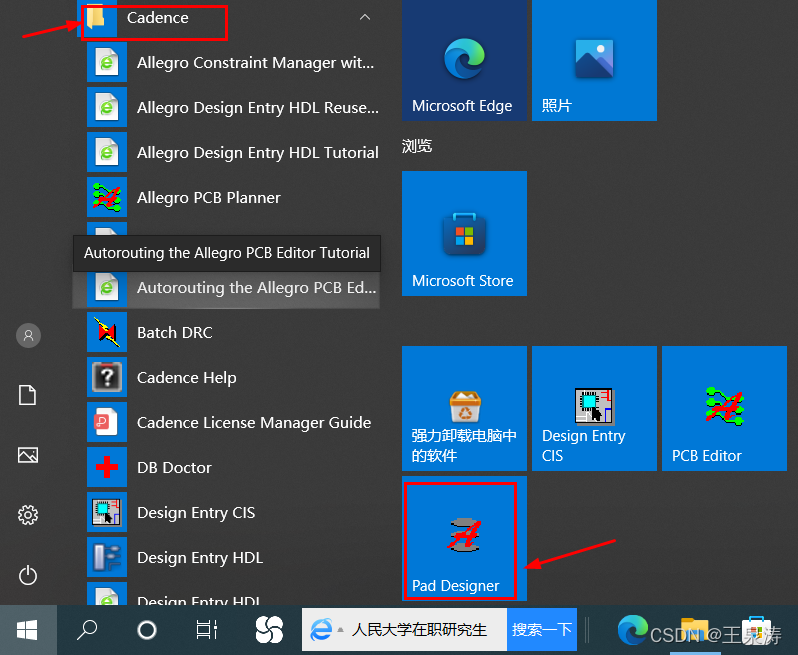The height and width of the screenshot is (655, 798).
Task: Open Allegro Design Entry HDL Reuse icon
Action: point(107,107)
